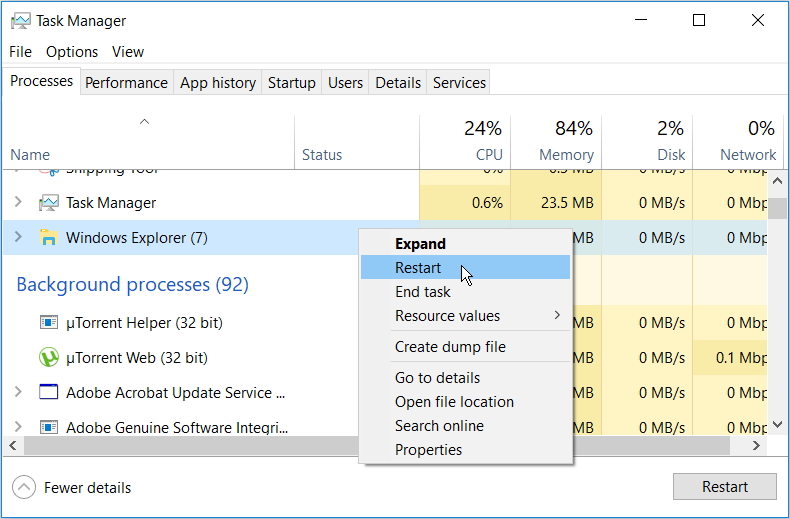790x519 pixels.
Task: Click the Fewer details arrow icon
Action: 23,488
